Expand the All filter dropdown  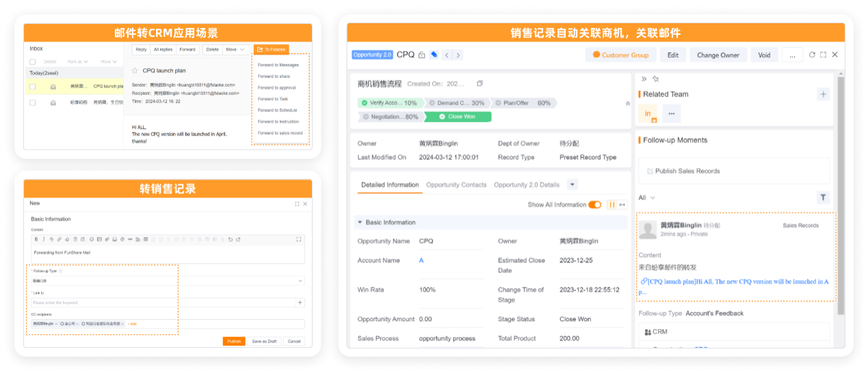[646, 197]
